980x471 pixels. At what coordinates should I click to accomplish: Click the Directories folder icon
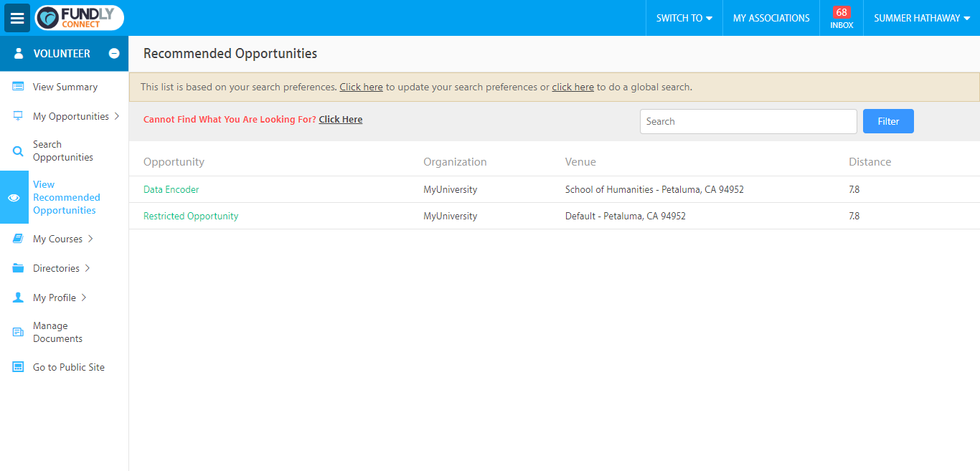pyautogui.click(x=18, y=268)
